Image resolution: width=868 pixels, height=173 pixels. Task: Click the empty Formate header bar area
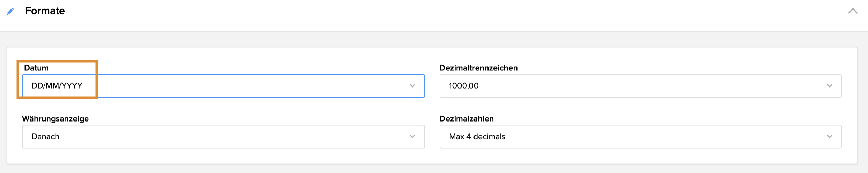(419, 14)
